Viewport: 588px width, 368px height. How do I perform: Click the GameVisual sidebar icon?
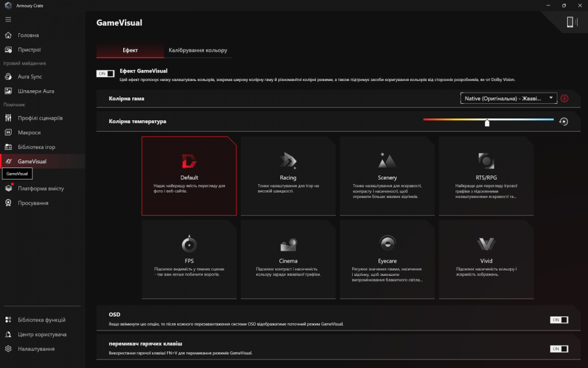[8, 161]
